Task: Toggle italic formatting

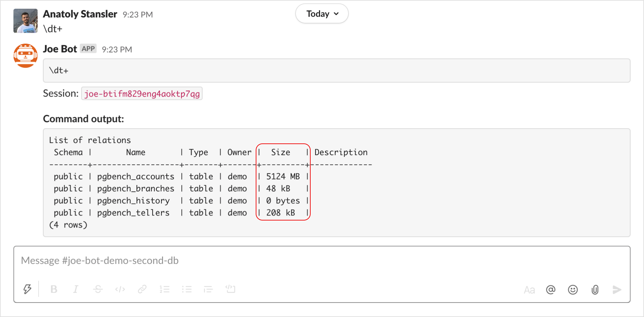Action: [76, 289]
